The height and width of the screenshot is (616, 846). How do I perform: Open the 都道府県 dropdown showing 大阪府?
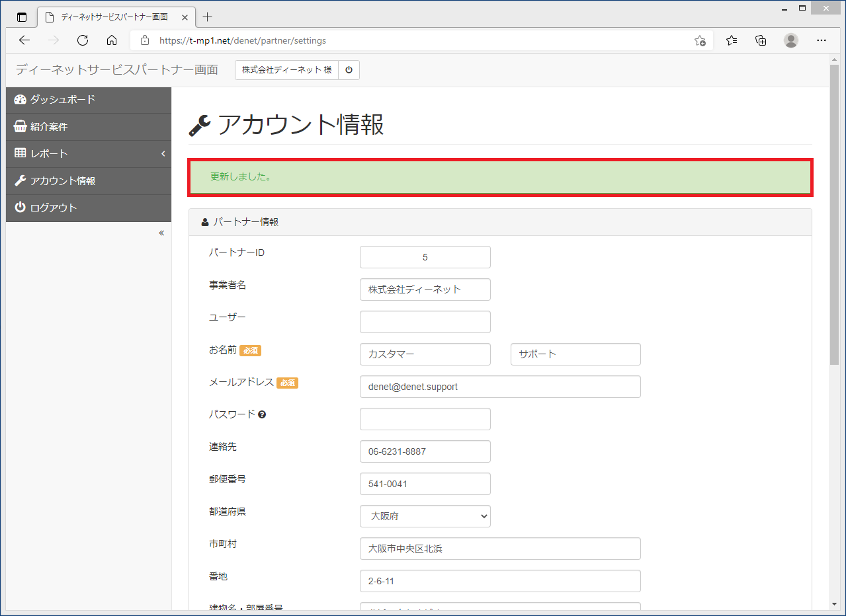425,516
